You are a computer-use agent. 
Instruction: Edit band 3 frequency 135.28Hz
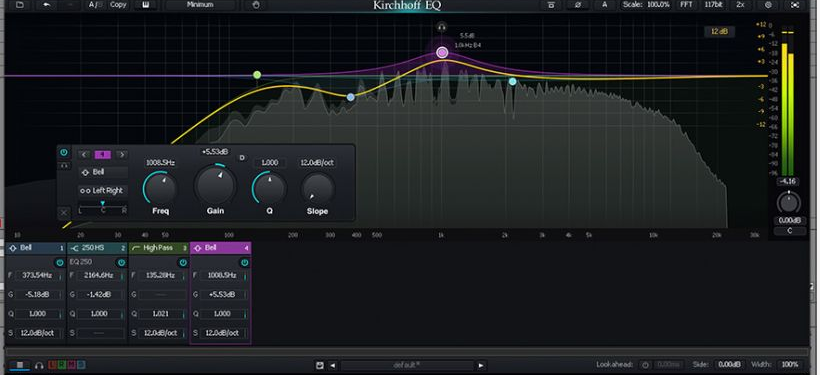[x=161, y=275]
